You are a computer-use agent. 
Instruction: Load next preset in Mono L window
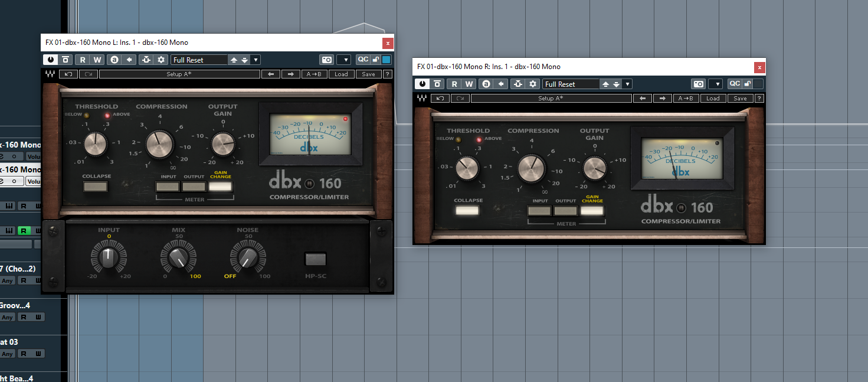click(x=244, y=60)
